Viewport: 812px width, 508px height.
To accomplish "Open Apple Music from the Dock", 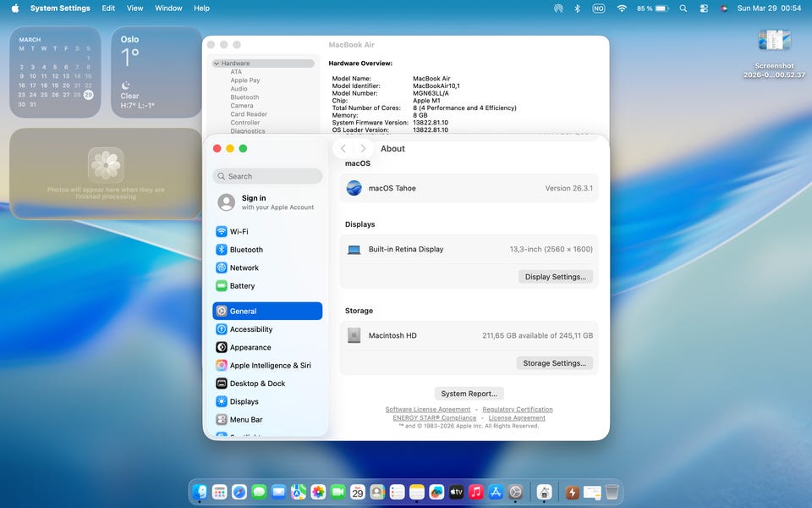I will point(476,492).
